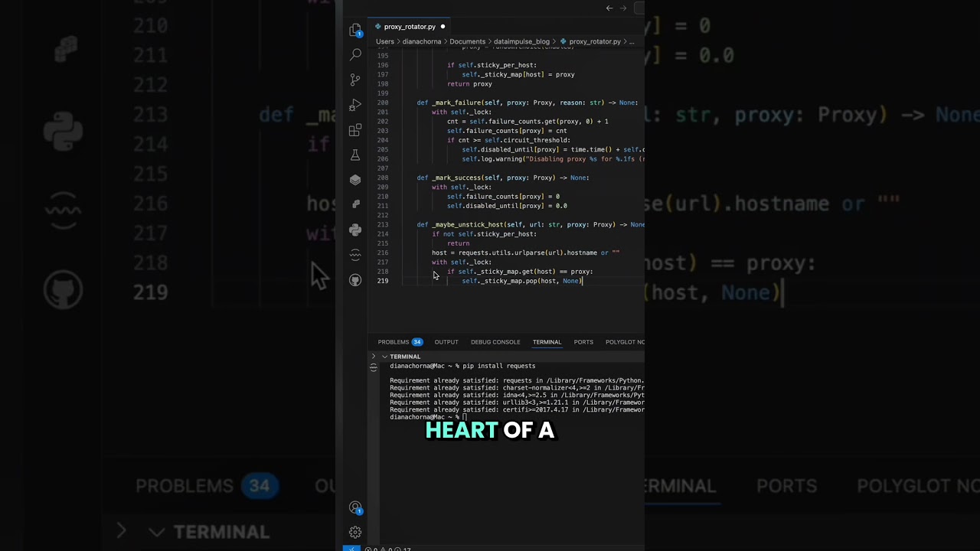Open the Extensions marketplace view

[x=355, y=130]
